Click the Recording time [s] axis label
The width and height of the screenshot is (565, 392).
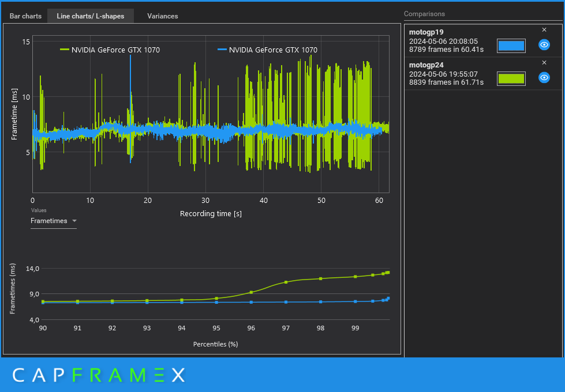211,214
